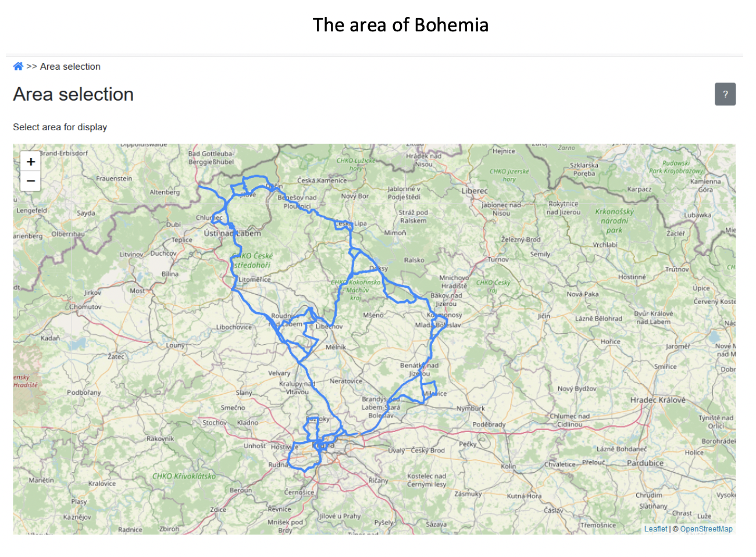Screen dimensions: 756x557
Task: Open the Leaflet attribution link
Action: click(655, 529)
